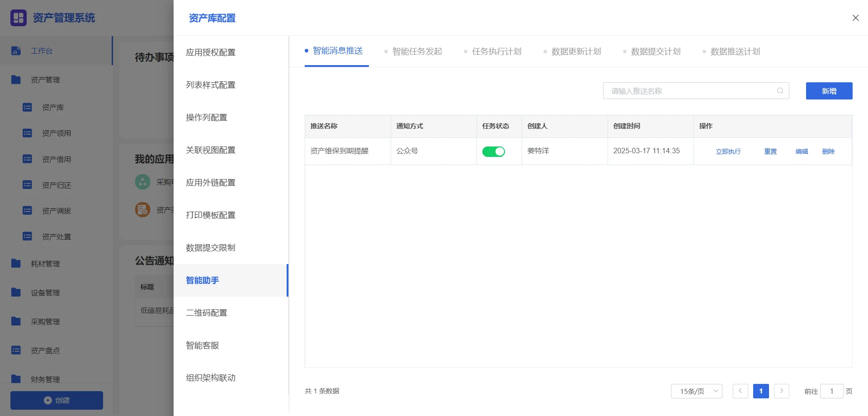The image size is (868, 416).
Task: Open 智能客服 menu item
Action: 231,345
